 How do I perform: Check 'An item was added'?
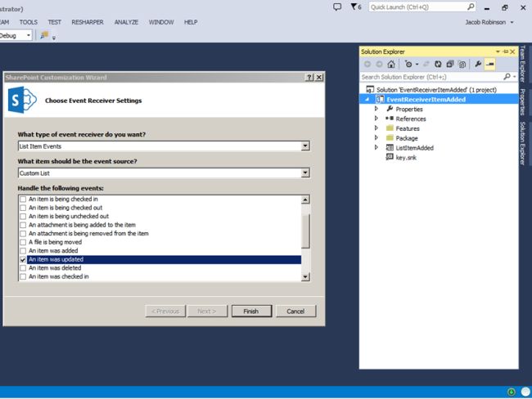coord(23,251)
